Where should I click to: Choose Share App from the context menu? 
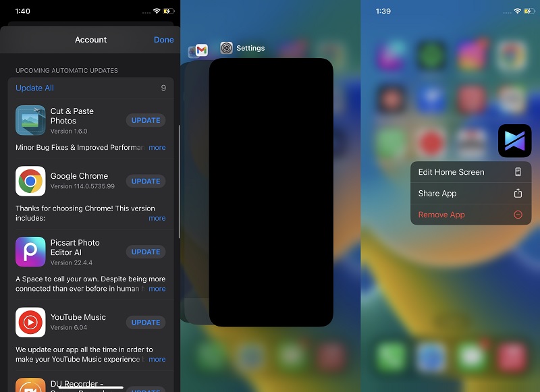pos(470,194)
